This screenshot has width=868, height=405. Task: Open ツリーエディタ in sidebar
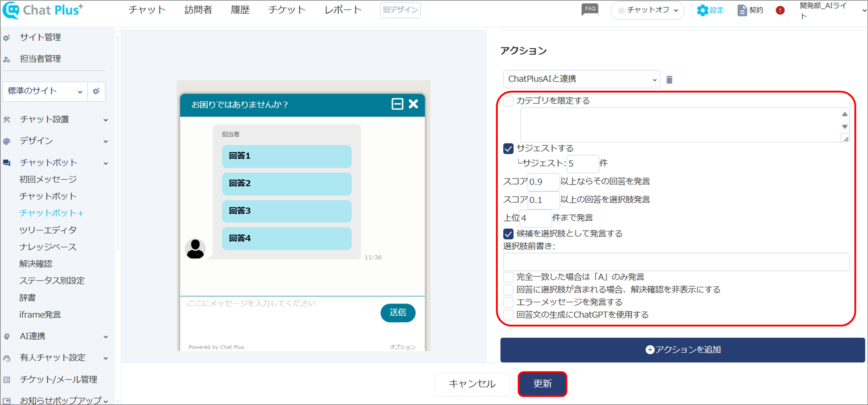pos(48,230)
